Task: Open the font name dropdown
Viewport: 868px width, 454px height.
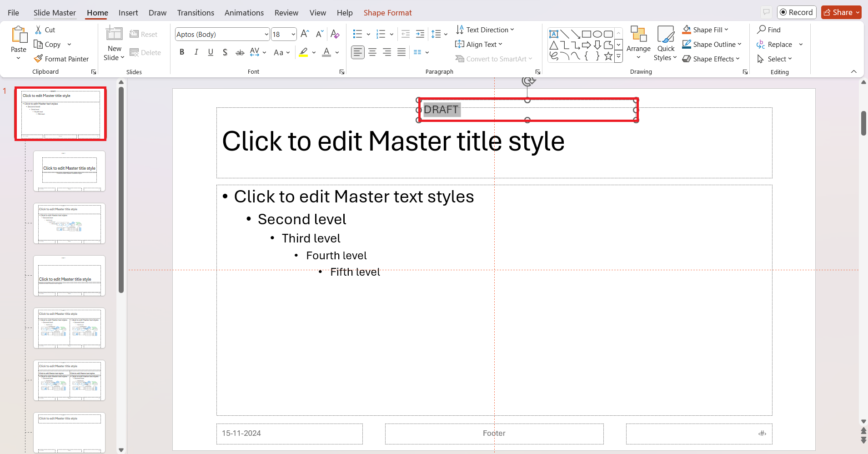Action: [266, 34]
